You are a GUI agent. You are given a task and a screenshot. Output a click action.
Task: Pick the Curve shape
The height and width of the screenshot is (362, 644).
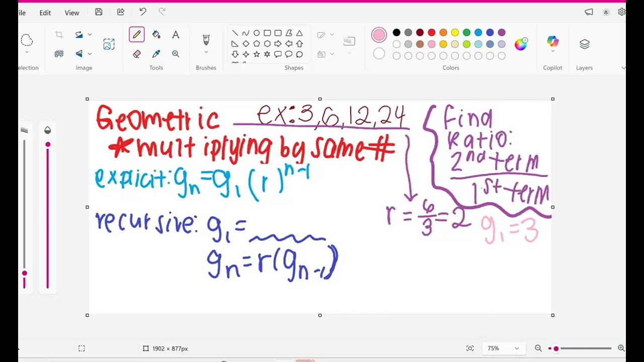coord(246,33)
